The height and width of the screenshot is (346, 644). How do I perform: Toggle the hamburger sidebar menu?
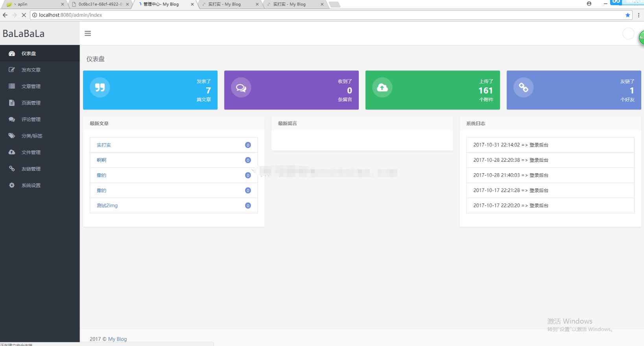pyautogui.click(x=88, y=33)
